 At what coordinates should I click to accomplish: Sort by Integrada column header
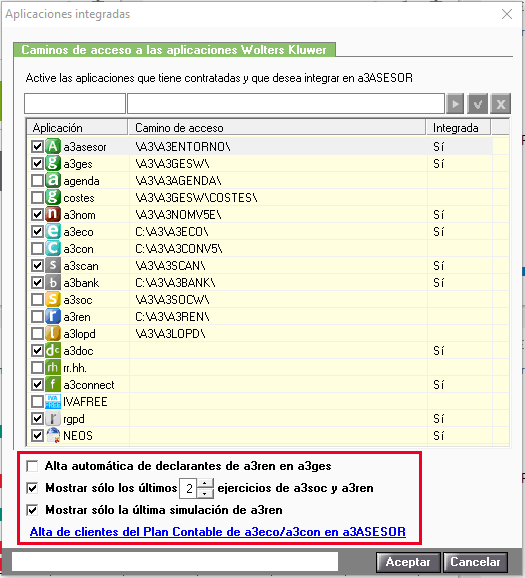click(x=458, y=128)
